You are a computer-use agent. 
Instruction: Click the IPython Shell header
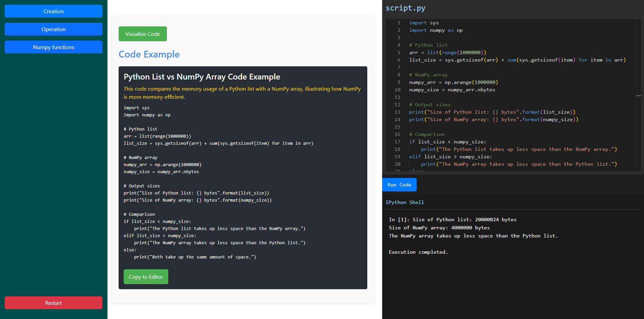pos(404,202)
